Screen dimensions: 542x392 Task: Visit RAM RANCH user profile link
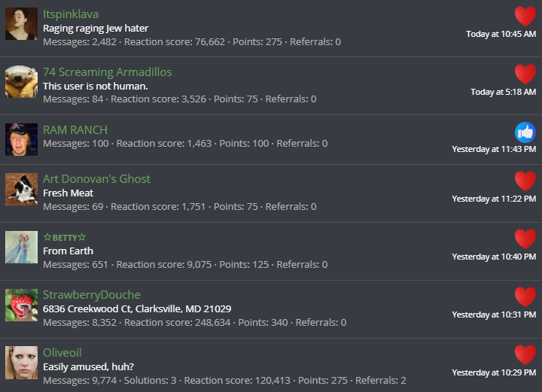tap(75, 130)
